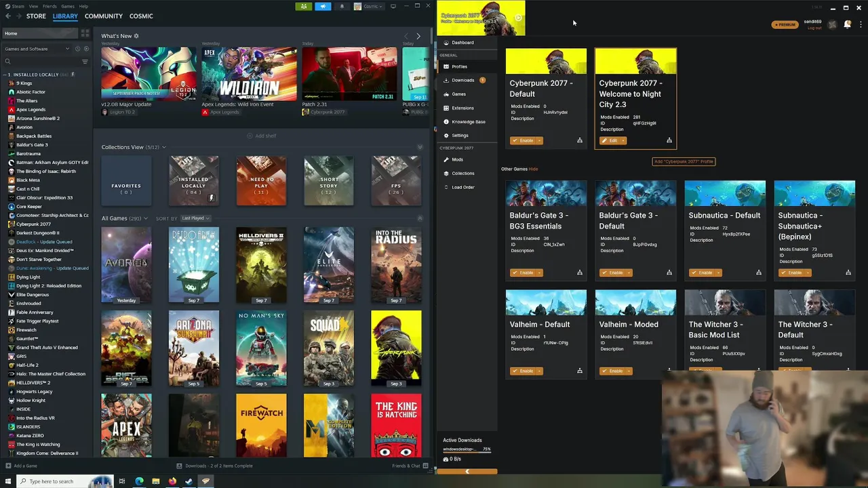Enable Baldur's Gate 3 - BG3 Essentials profile

pyautogui.click(x=524, y=272)
